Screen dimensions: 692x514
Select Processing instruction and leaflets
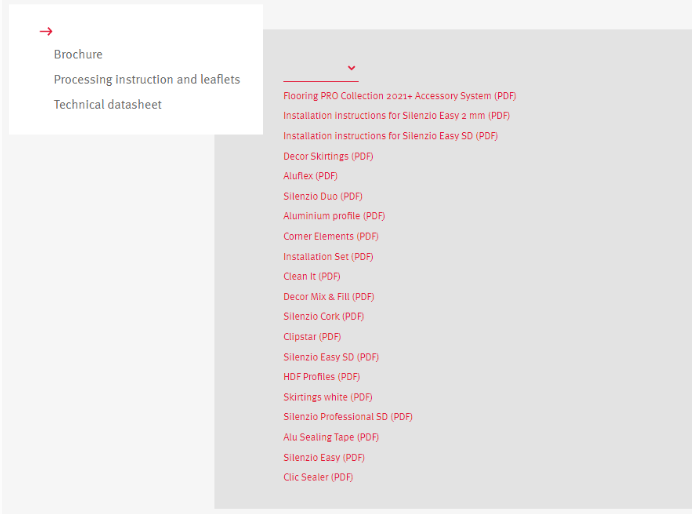coord(147,79)
